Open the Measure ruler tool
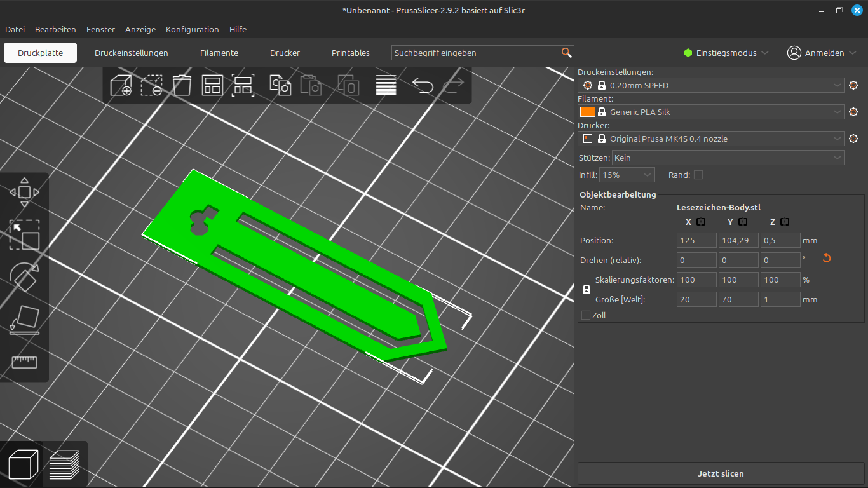 point(24,362)
